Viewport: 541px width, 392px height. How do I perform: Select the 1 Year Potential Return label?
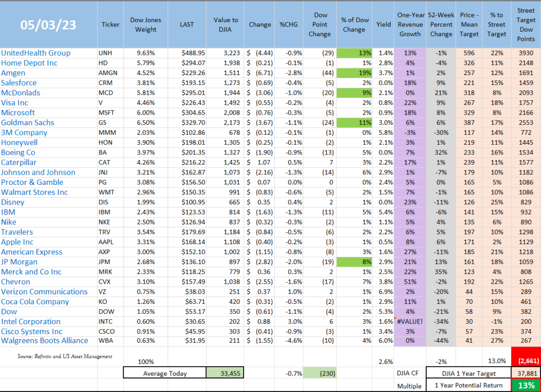(x=469, y=386)
